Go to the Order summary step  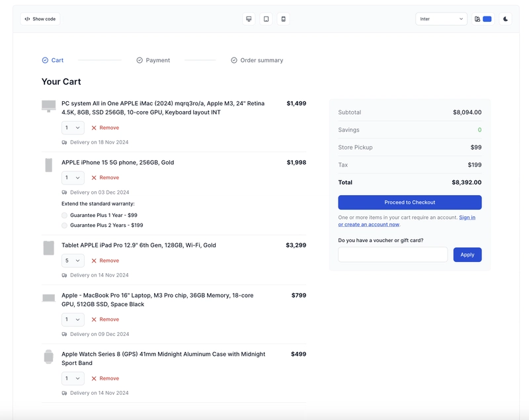coord(257,60)
